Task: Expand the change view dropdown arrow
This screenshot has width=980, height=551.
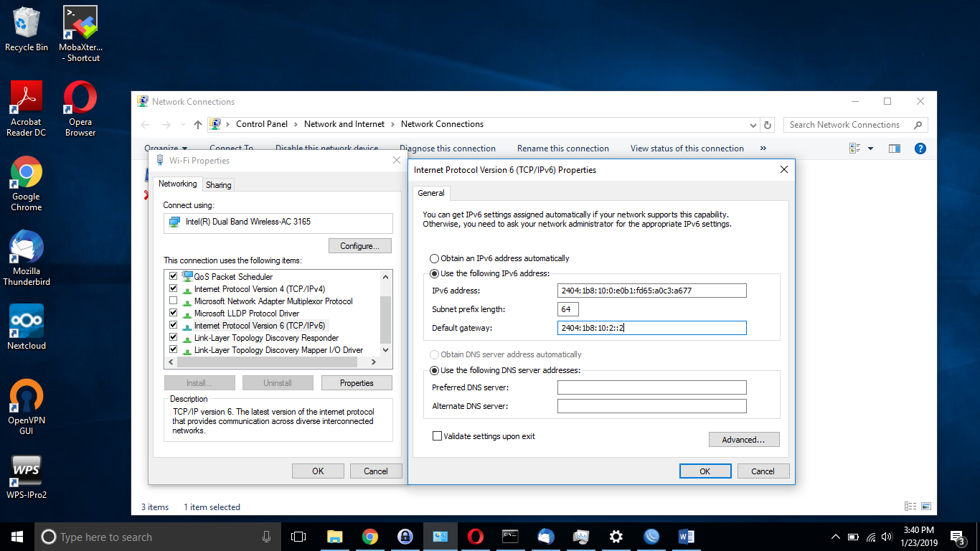Action: click(x=871, y=149)
